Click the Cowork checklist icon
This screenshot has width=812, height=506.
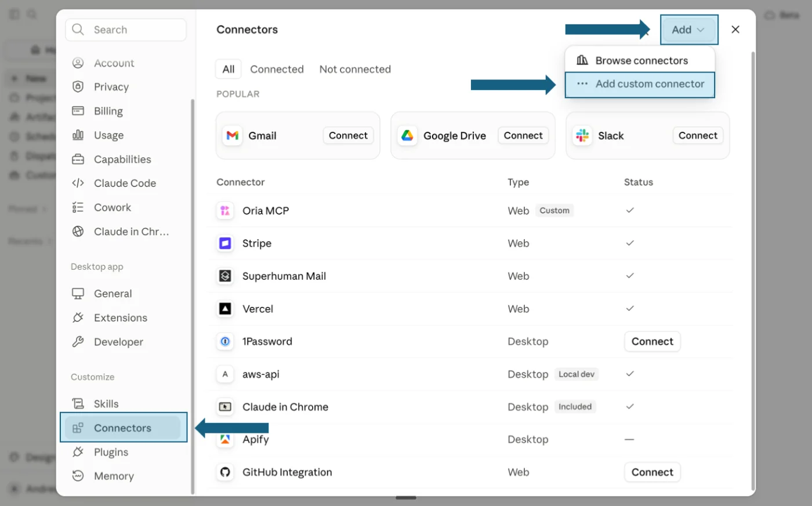[78, 207]
